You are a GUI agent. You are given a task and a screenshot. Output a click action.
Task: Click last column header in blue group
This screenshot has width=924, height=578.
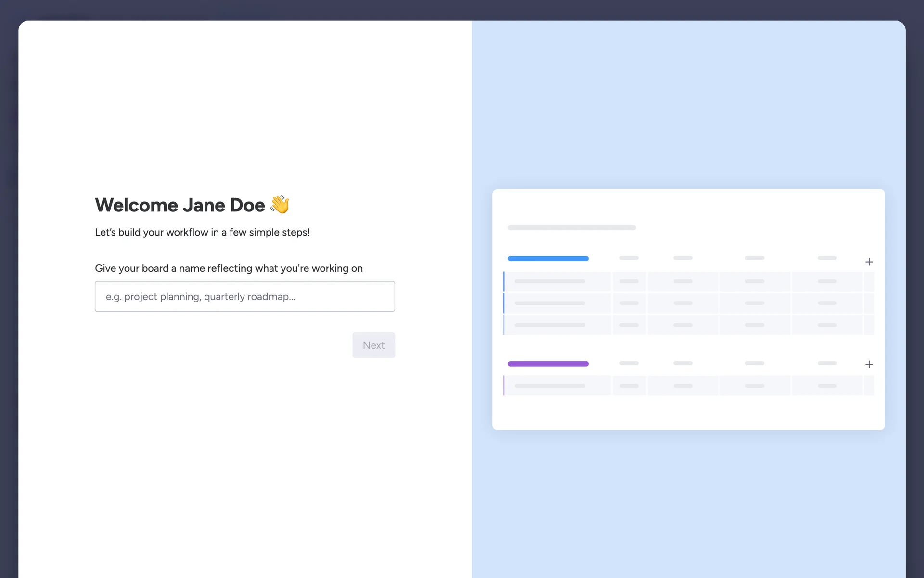(827, 258)
